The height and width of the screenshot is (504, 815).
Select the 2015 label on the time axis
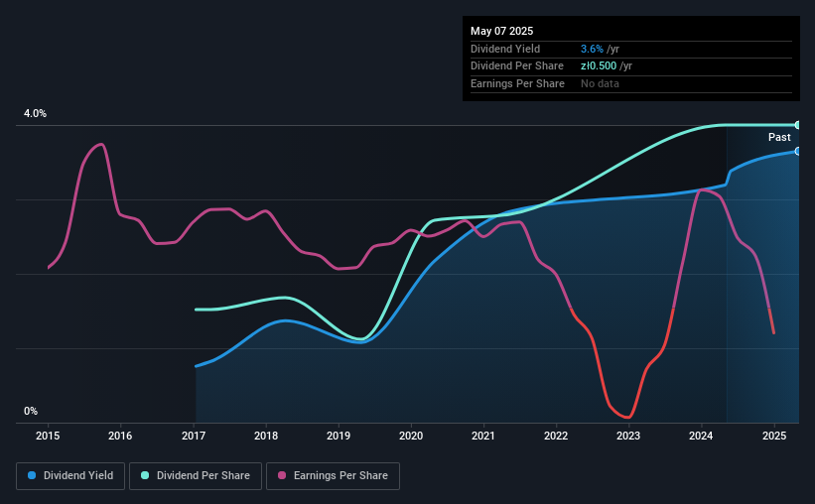48,436
